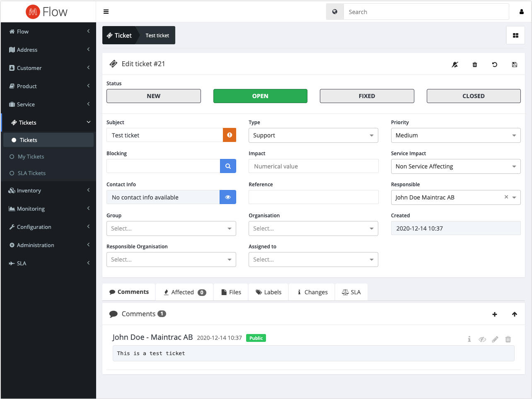Click the user profile icon
532x399 pixels.
pyautogui.click(x=521, y=12)
